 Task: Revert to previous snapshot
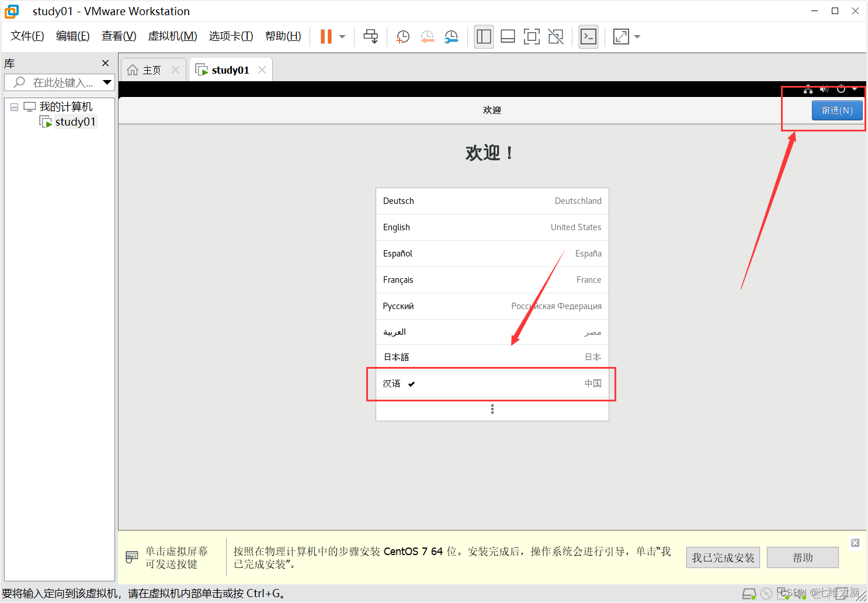click(x=428, y=37)
